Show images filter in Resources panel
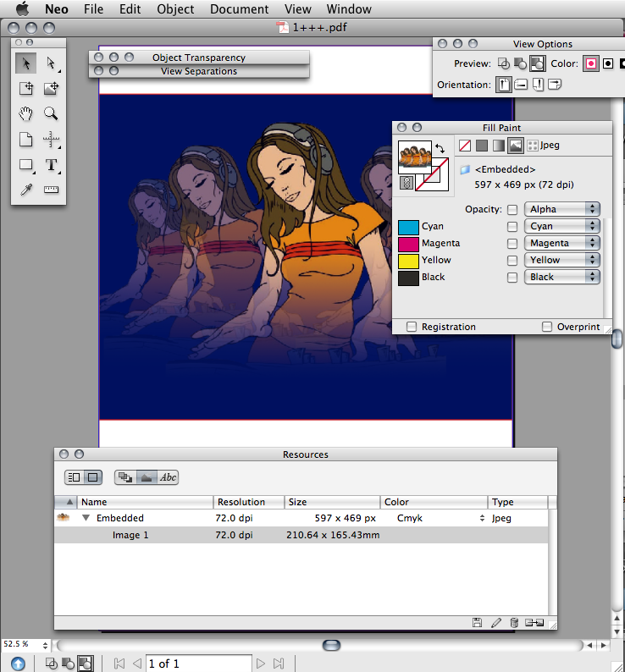 (x=147, y=477)
